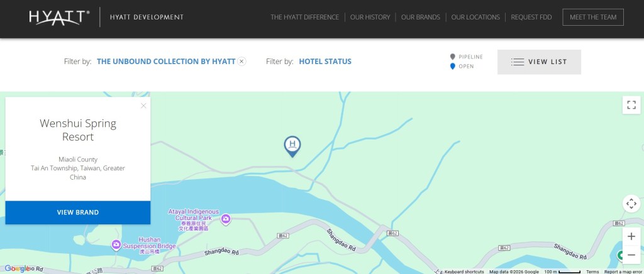Close the Wenshui Spring Resort card

point(143,106)
